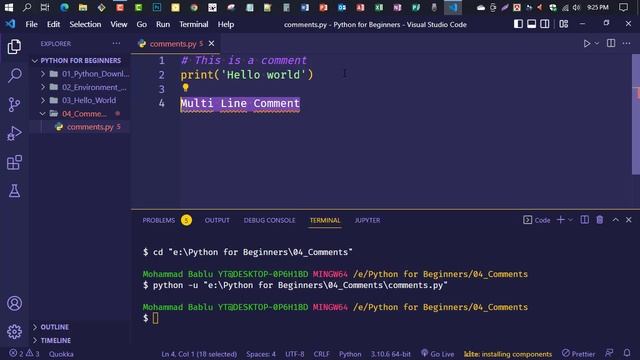Viewport: 640px width, 360px height.
Task: Toggle Prettier in status bar
Action: [x=578, y=353]
